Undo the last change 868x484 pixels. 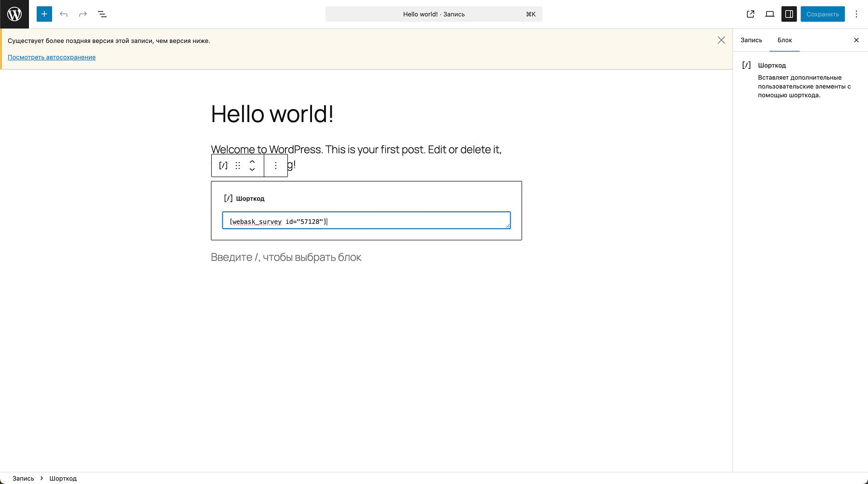64,14
